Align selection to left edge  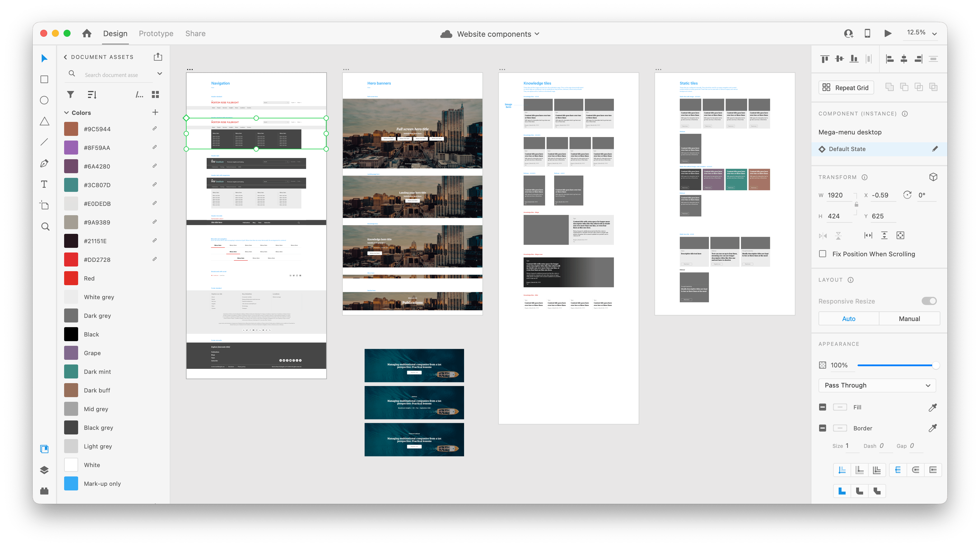[x=889, y=59]
